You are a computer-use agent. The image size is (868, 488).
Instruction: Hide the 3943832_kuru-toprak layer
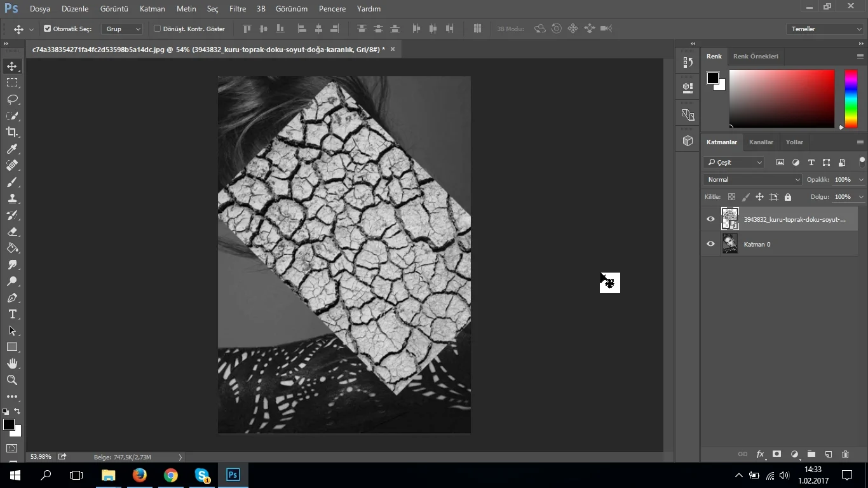[x=710, y=219]
